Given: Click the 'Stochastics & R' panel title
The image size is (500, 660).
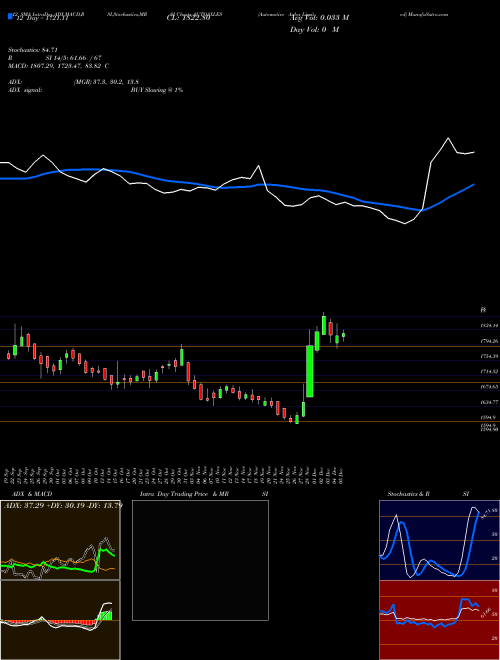Looking at the screenshot, I should [409, 494].
